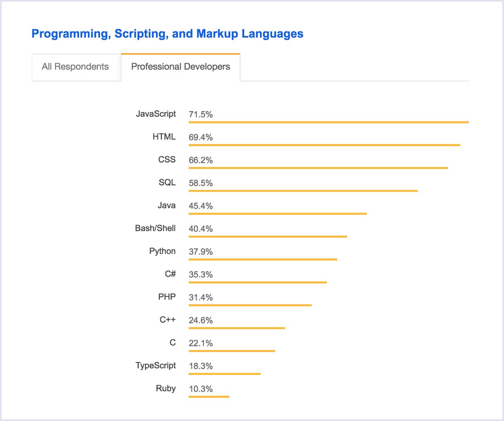Image resolution: width=504 pixels, height=421 pixels.
Task: Select the Python bar
Action: 262,260
